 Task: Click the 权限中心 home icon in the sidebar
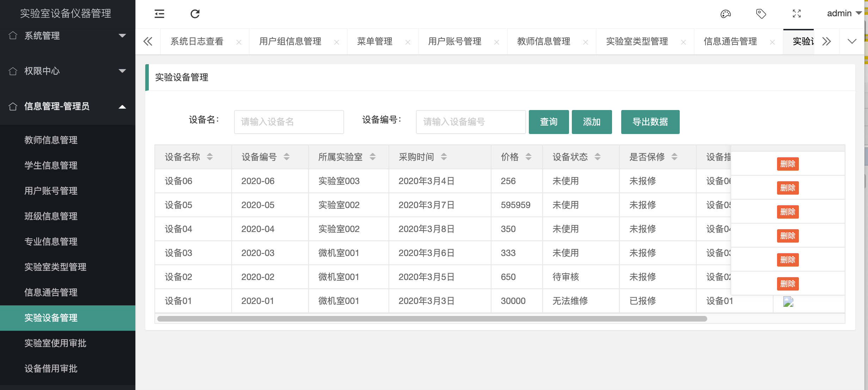click(13, 71)
